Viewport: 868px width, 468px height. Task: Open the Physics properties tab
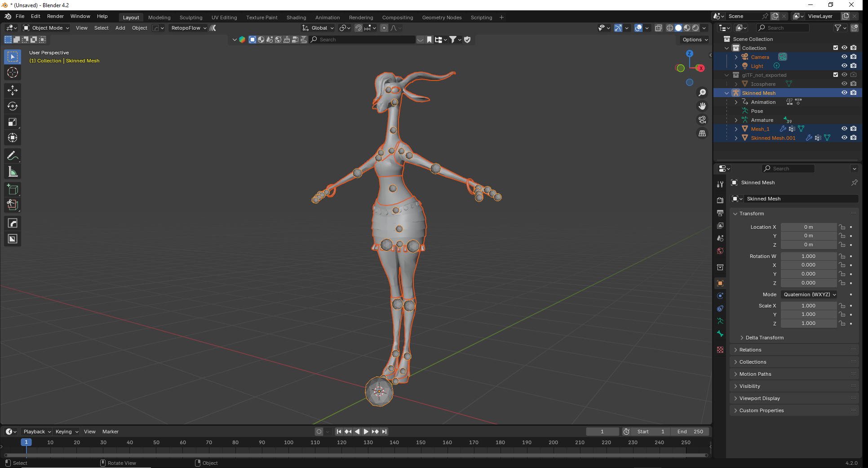tap(720, 295)
